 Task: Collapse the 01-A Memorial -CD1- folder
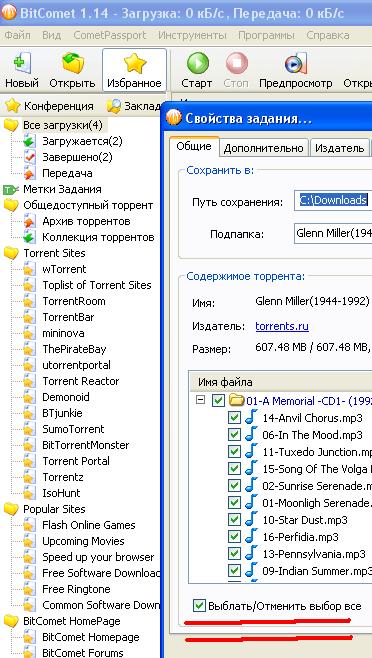point(201,400)
